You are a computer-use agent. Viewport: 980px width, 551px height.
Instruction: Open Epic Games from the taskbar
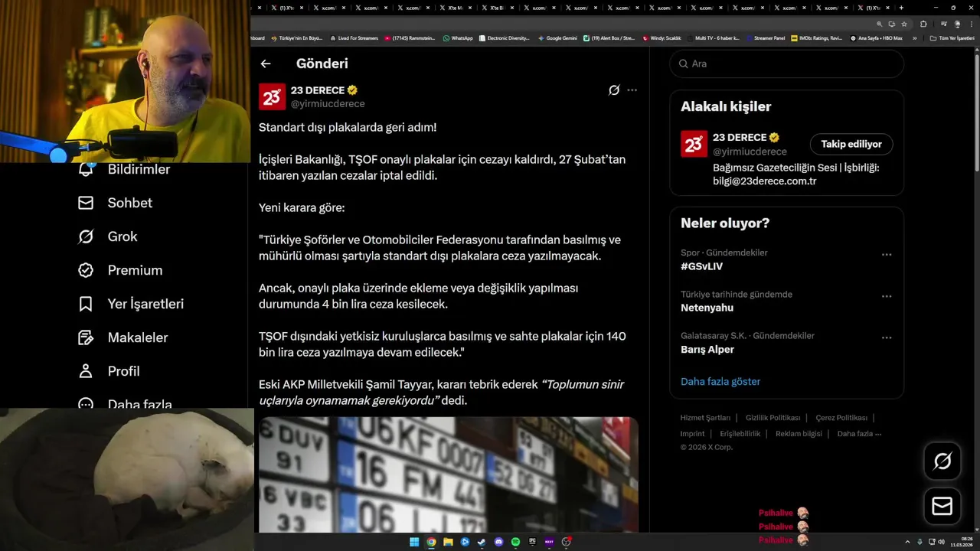532,542
